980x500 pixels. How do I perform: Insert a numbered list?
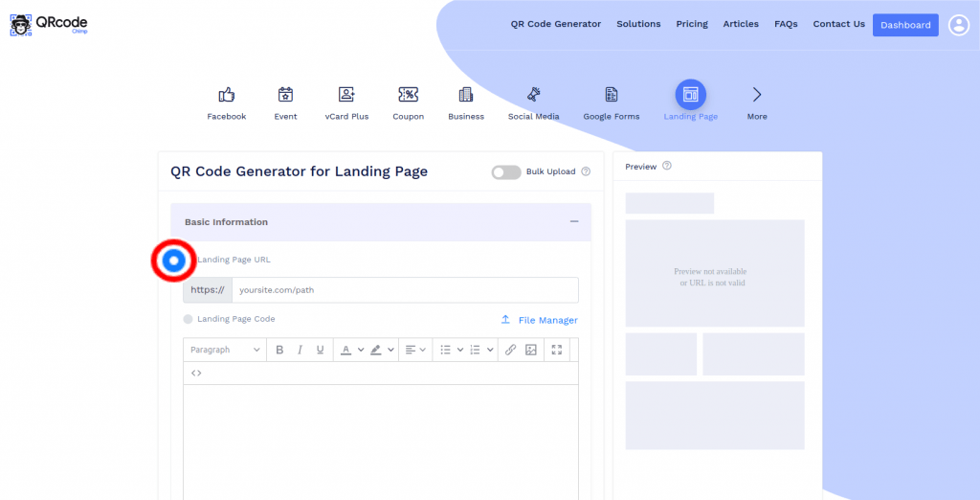(x=475, y=350)
